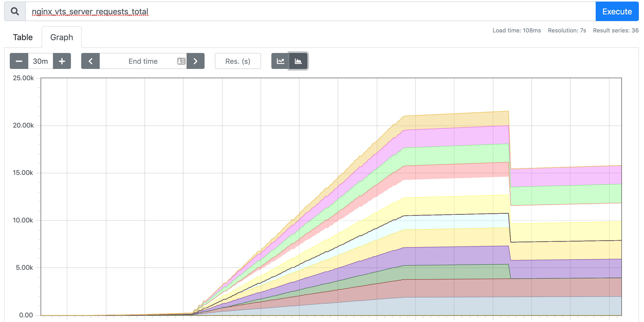
Task: Switch to unstacked line chart mode
Action: click(x=280, y=61)
